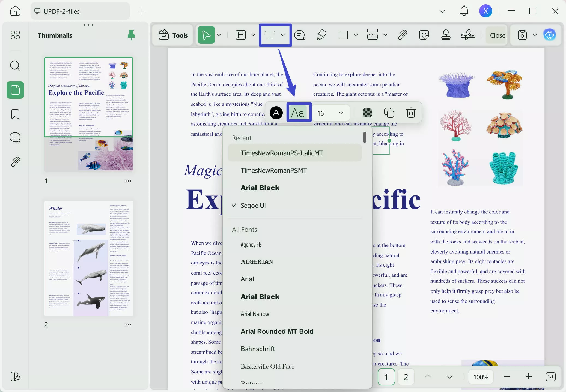Viewport: 566px width, 392px height.
Task: Click the Close button in toolbar
Action: pyautogui.click(x=497, y=35)
